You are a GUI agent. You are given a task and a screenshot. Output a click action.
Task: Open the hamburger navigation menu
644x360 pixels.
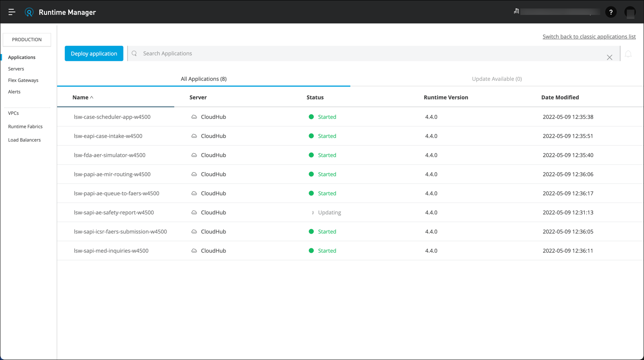(12, 12)
